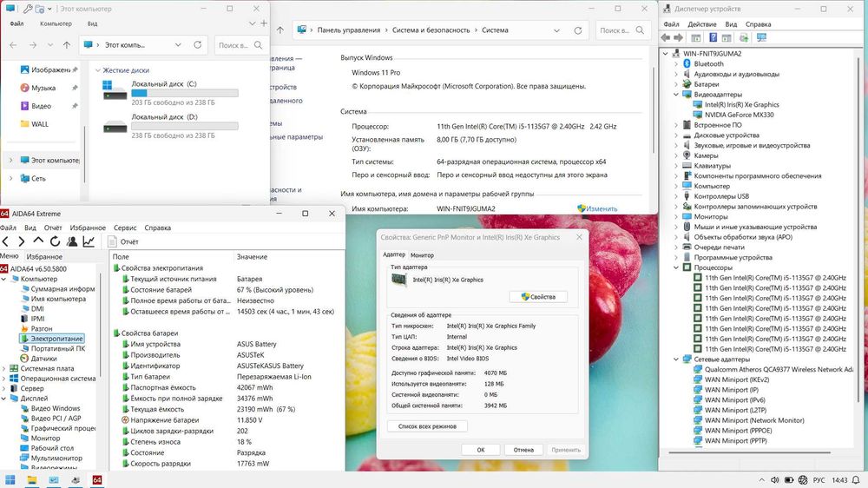The height and width of the screenshot is (488, 868).
Task: Open File Explorer icon on taskbar
Action: coord(32,479)
